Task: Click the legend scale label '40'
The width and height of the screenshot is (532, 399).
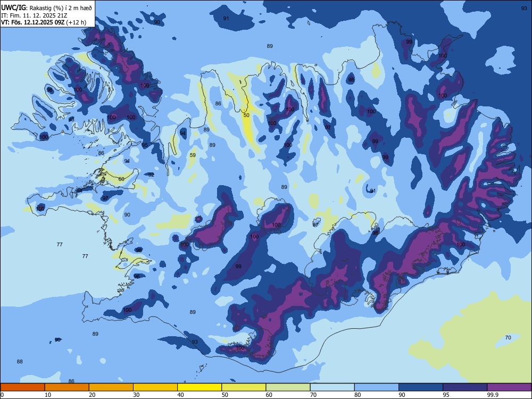Action: [x=180, y=395]
